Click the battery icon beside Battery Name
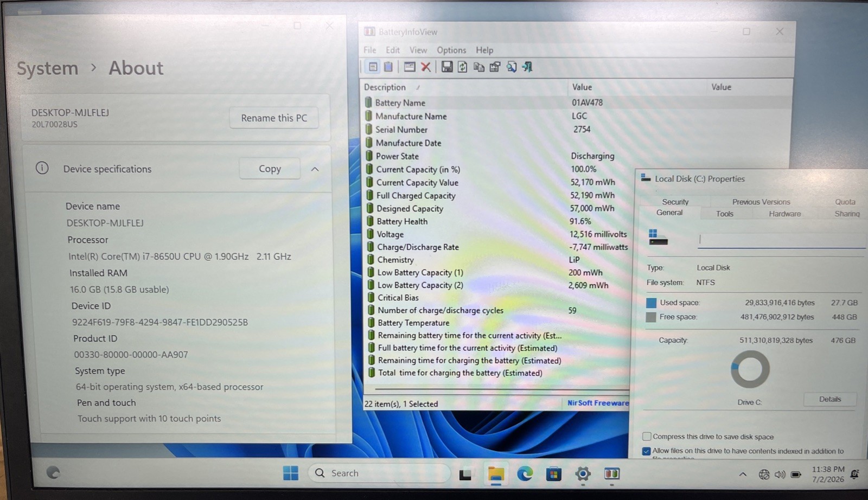This screenshot has width=868, height=500. (x=369, y=102)
